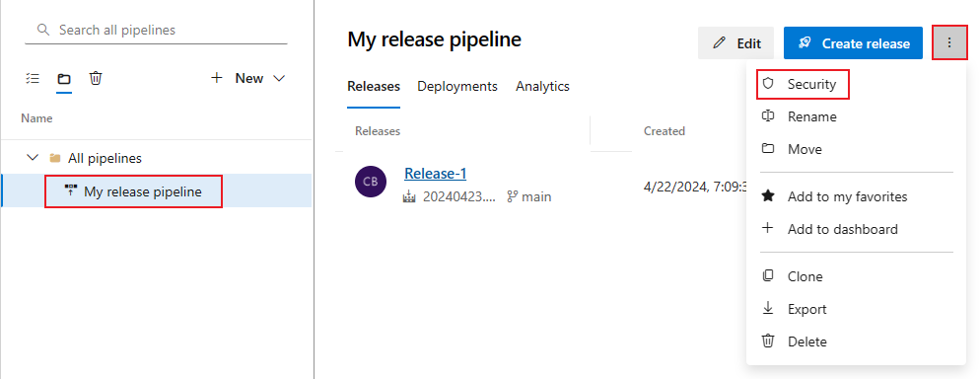Click the Created column header
Image resolution: width=980 pixels, height=379 pixels.
(665, 131)
